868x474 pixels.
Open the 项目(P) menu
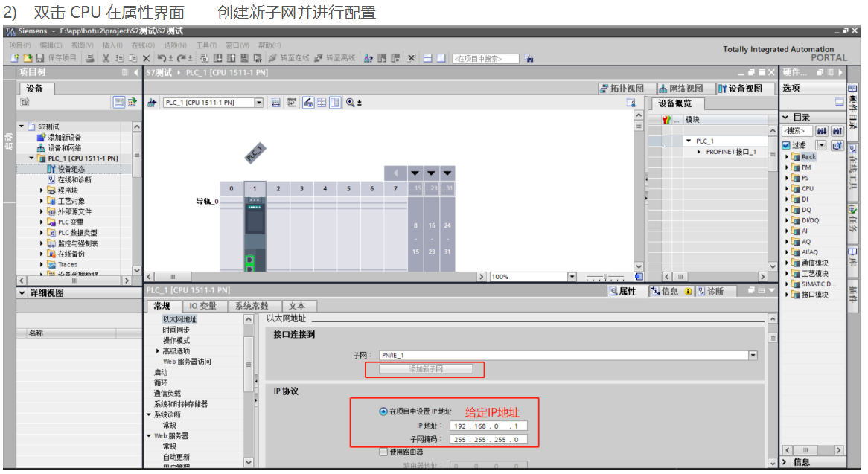coord(20,45)
